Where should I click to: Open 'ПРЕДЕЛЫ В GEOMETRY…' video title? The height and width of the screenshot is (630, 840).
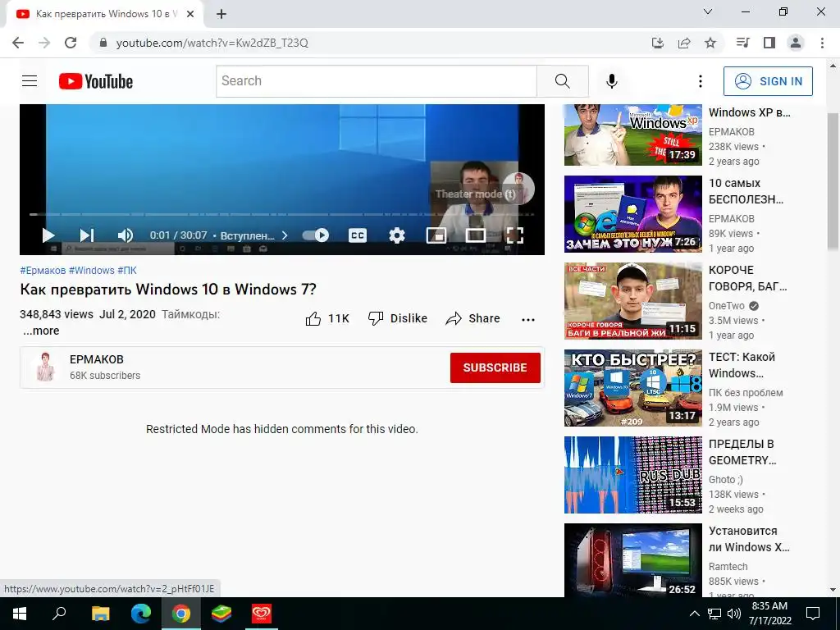tap(742, 452)
